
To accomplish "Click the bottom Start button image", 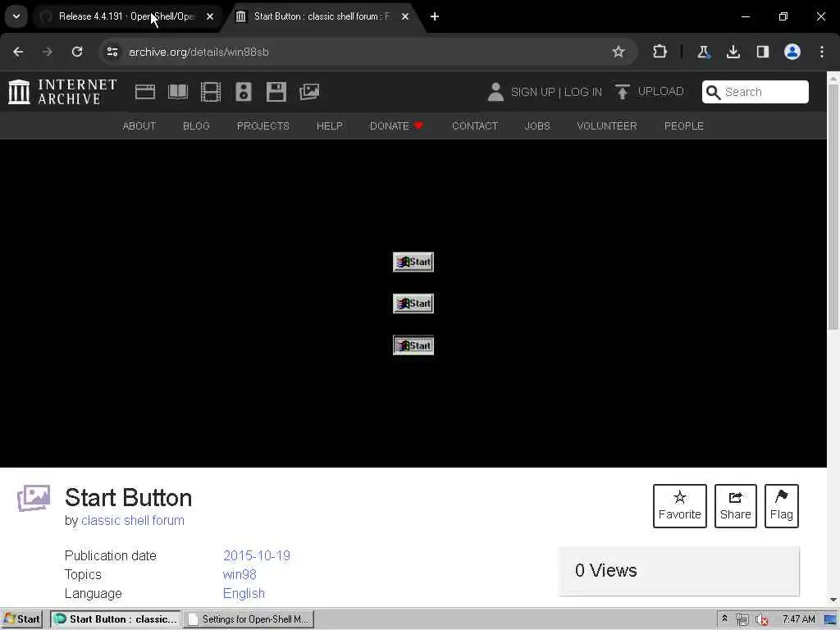I will coord(413,345).
